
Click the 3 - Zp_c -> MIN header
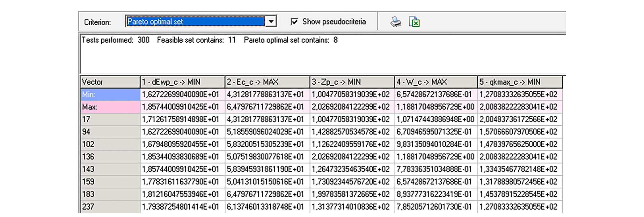[x=352, y=82]
